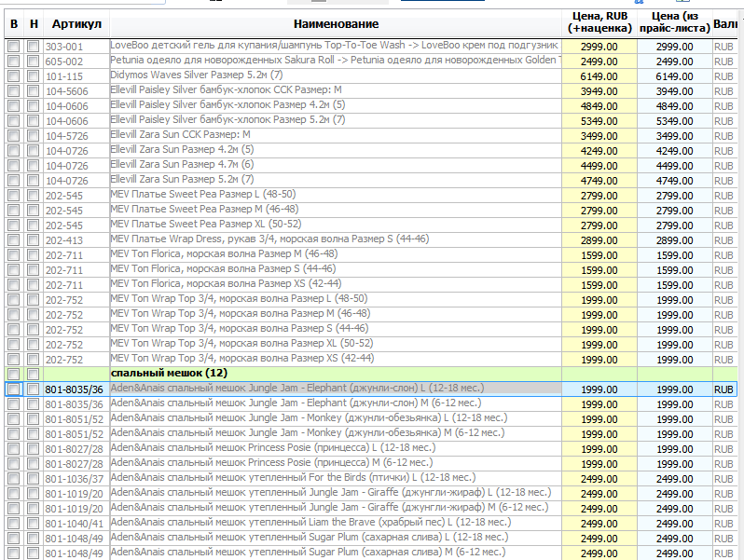This screenshot has width=744, height=560.
Task: Tick Н checkbox for Princess Posie M row
Action: pos(33,464)
